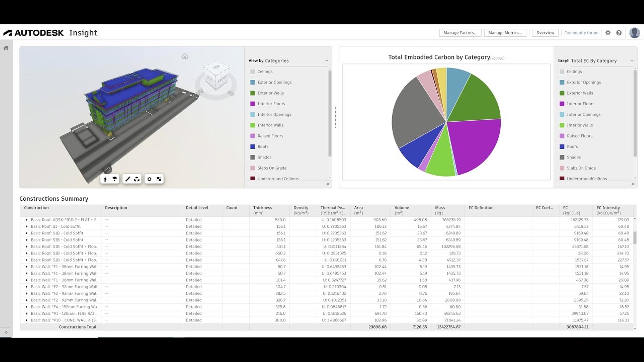The width and height of the screenshot is (644, 362).
Task: Open camera interactions tool in viewer
Action: pyautogui.click(x=115, y=179)
